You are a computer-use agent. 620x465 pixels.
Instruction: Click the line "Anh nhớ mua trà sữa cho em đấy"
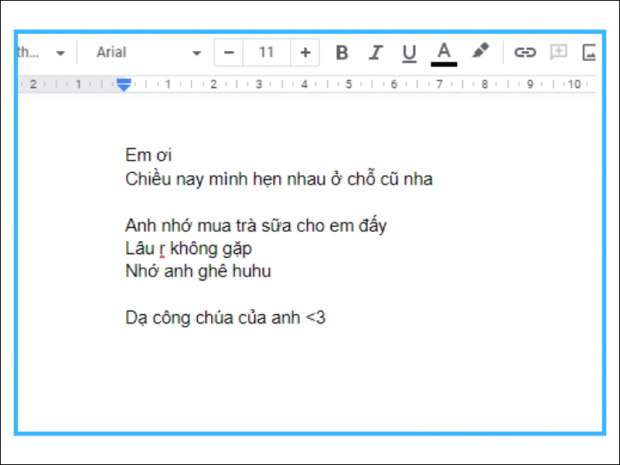(256, 226)
